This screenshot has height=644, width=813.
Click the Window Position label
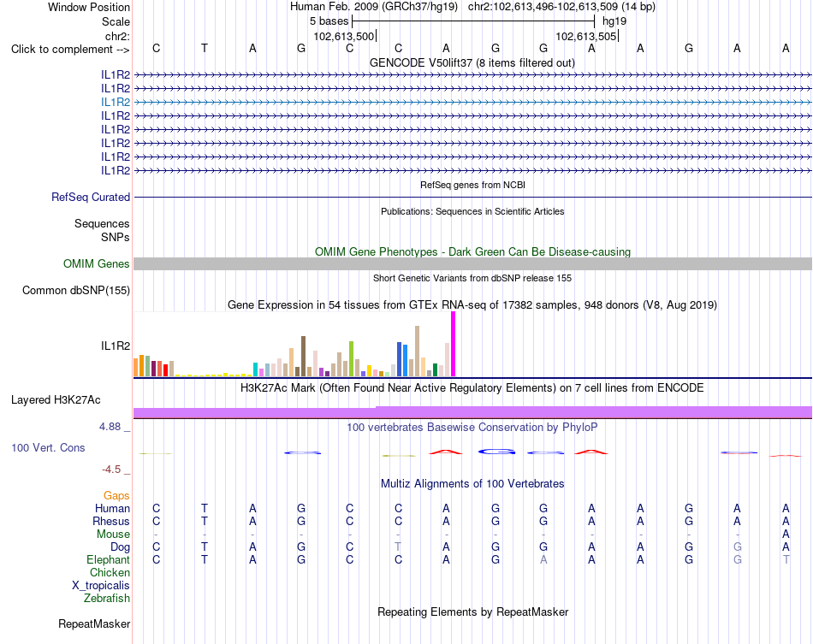coord(89,7)
